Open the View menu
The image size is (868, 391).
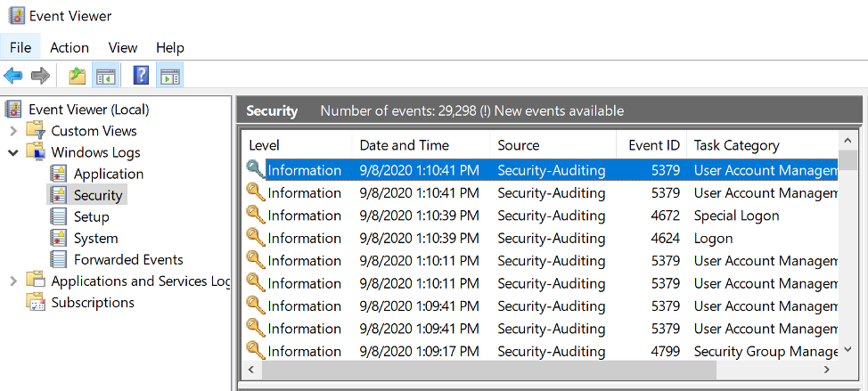122,47
